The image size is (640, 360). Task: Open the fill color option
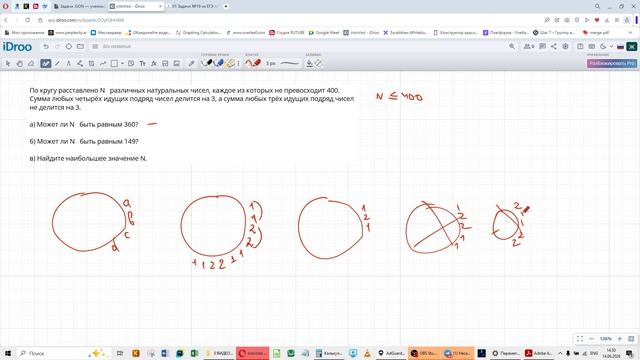pos(309,63)
